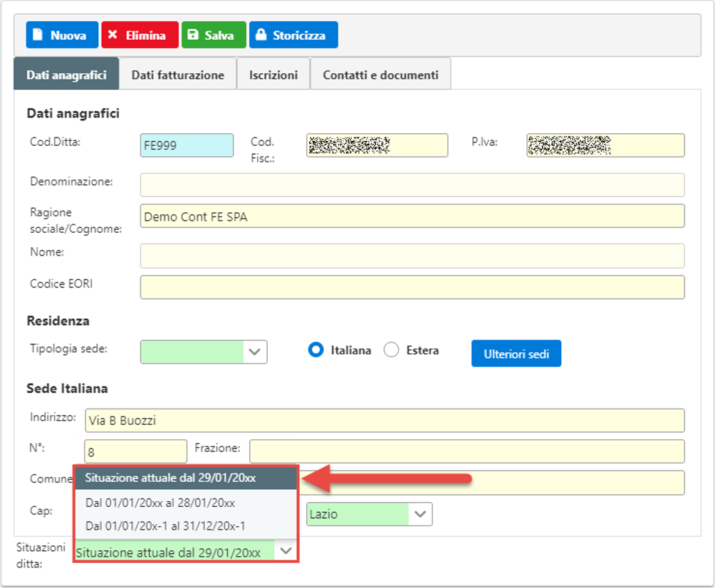Image resolution: width=715 pixels, height=588 pixels.
Task: Select the Italiana radio button
Action: coord(315,350)
